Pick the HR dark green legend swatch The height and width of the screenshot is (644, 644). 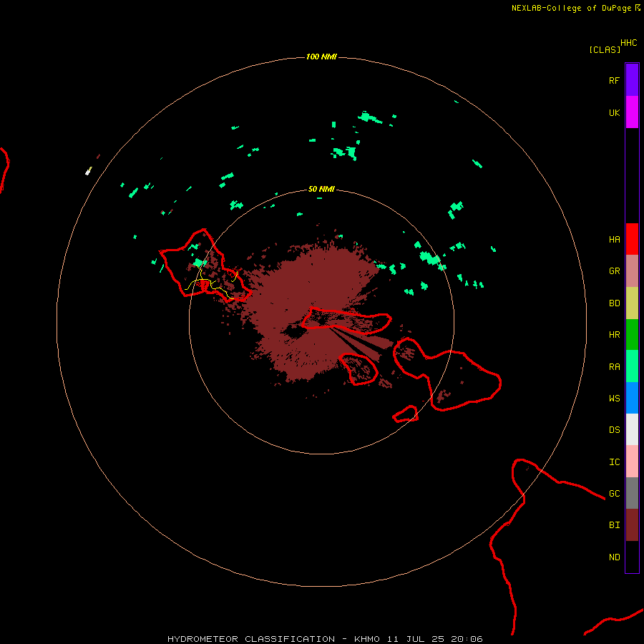click(632, 335)
